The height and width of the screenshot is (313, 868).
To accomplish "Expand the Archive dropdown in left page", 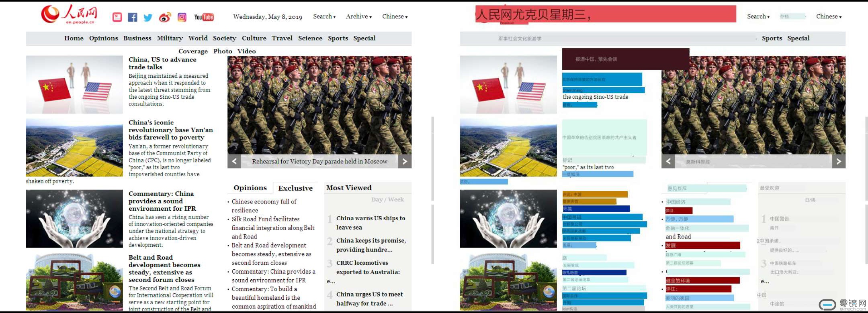I will tap(359, 16).
